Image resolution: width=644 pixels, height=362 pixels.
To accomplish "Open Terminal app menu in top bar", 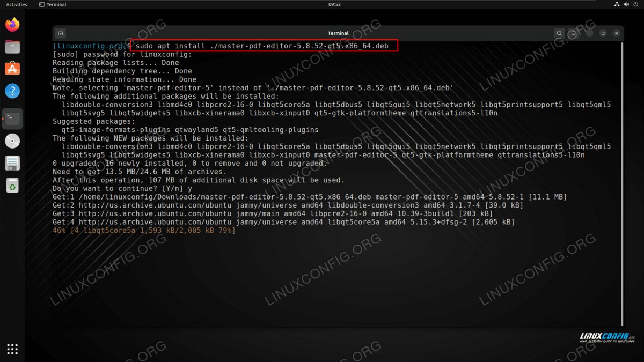I will click(x=53, y=4).
